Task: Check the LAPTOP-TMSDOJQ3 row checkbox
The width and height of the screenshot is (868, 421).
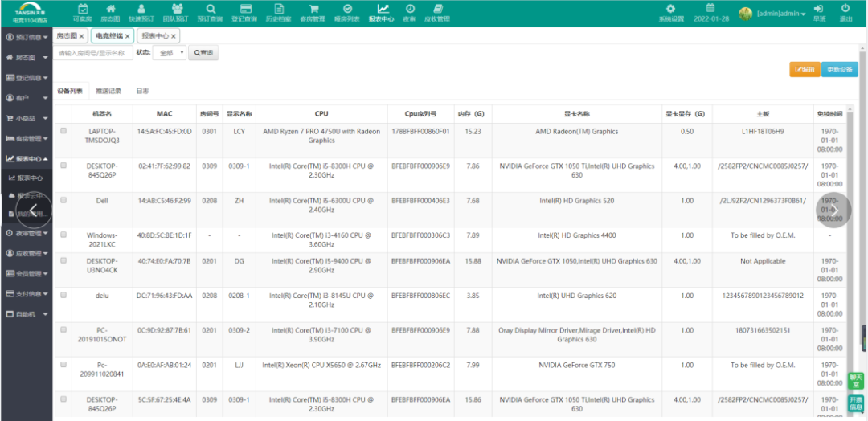Action: [63, 131]
